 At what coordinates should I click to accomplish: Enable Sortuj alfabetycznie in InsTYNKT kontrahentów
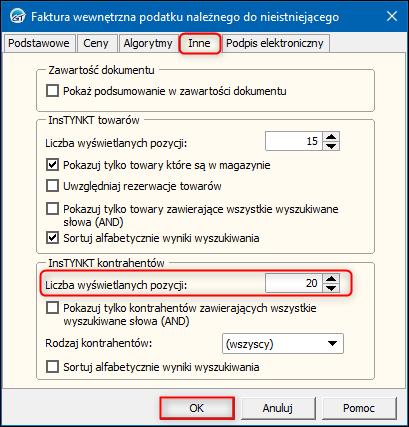click(x=52, y=367)
